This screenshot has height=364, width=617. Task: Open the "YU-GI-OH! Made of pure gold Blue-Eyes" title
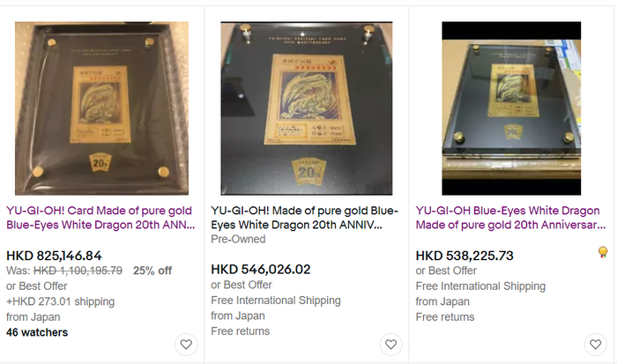click(305, 218)
